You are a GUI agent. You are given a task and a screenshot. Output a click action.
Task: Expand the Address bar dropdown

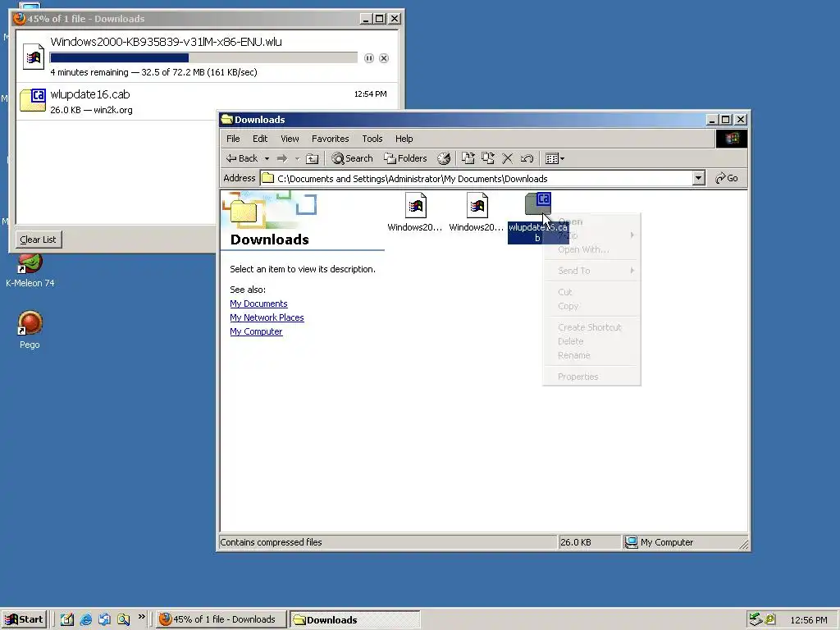click(699, 178)
